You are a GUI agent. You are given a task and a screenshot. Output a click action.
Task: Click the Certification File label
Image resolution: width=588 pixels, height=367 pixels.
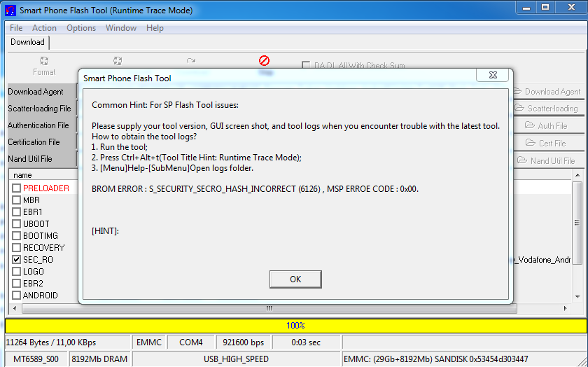(34, 142)
